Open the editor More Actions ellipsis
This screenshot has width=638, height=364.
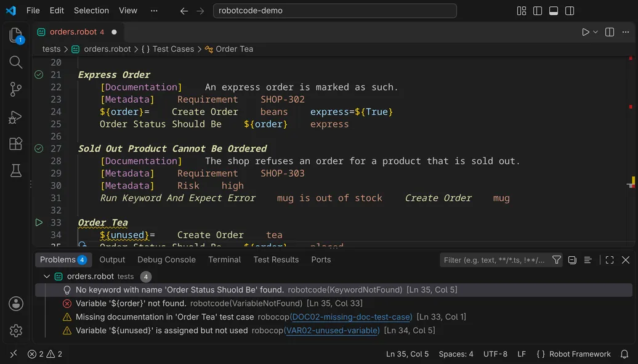(x=626, y=32)
